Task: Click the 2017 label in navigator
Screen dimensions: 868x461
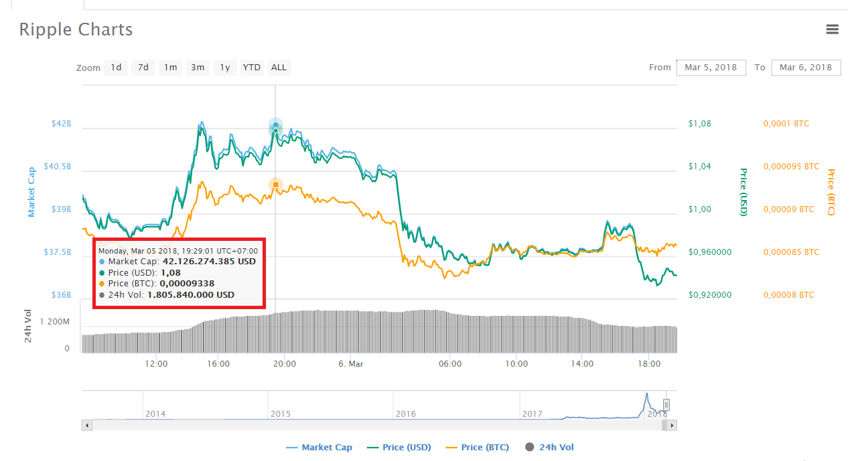Action: point(532,413)
